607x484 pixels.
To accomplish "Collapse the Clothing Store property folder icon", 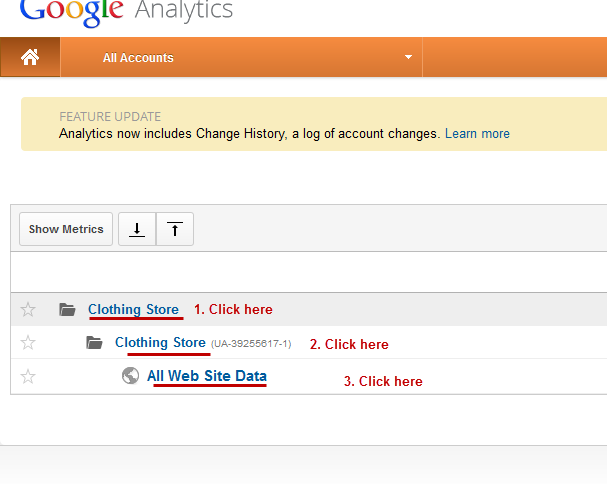I will click(x=95, y=343).
